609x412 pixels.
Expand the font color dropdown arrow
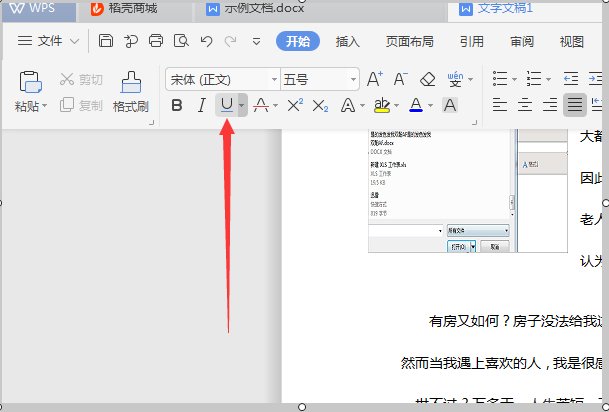(x=430, y=106)
